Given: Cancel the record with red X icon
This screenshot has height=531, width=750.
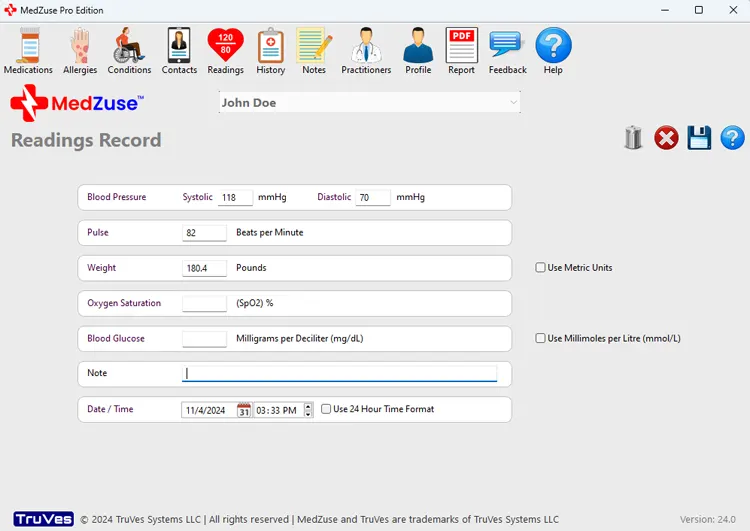Looking at the screenshot, I should [x=666, y=138].
